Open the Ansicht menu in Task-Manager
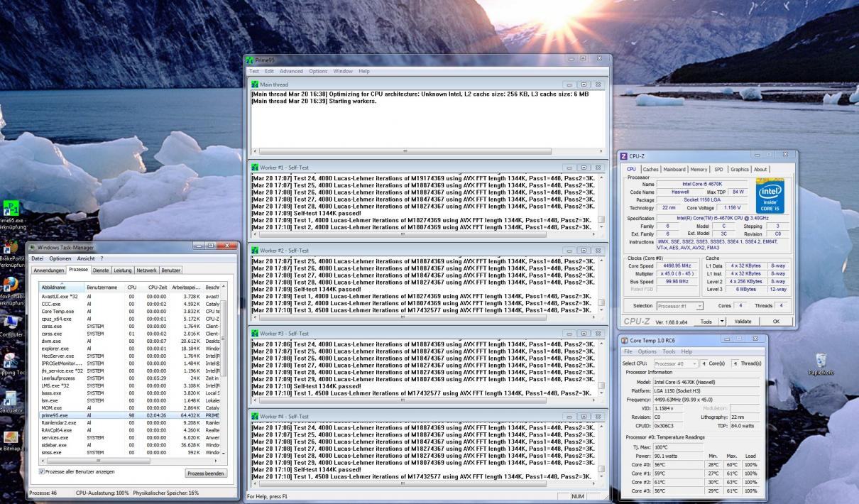 (x=86, y=258)
